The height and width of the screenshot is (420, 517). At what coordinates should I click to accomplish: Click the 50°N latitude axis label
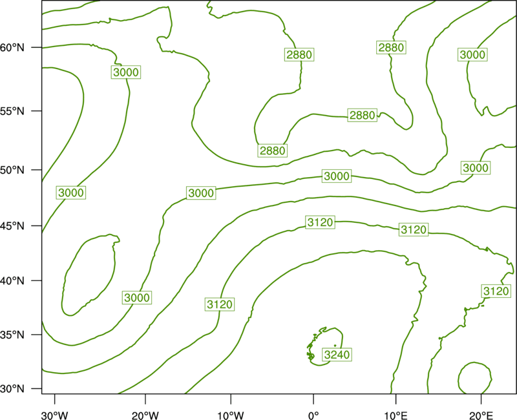pos(12,170)
